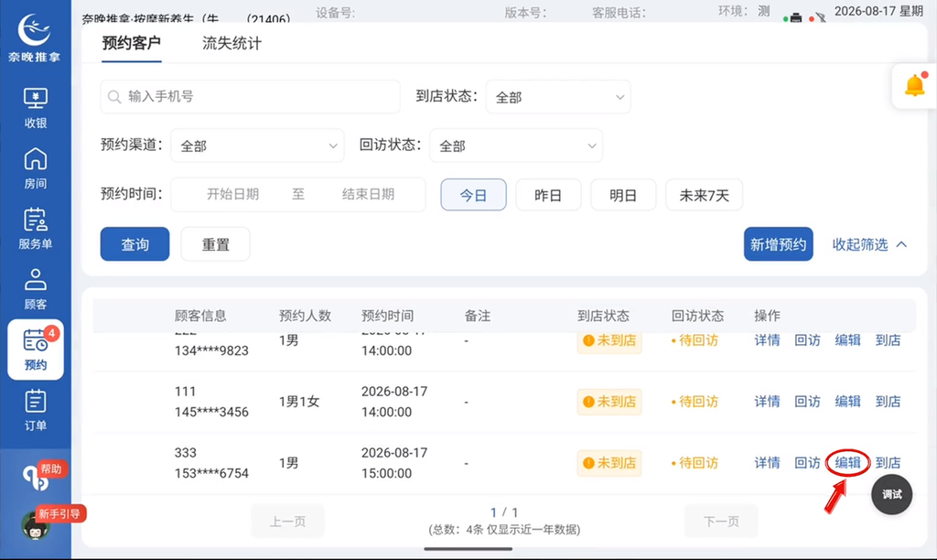
Task: Select the 明日 quick filter
Action: coord(623,195)
